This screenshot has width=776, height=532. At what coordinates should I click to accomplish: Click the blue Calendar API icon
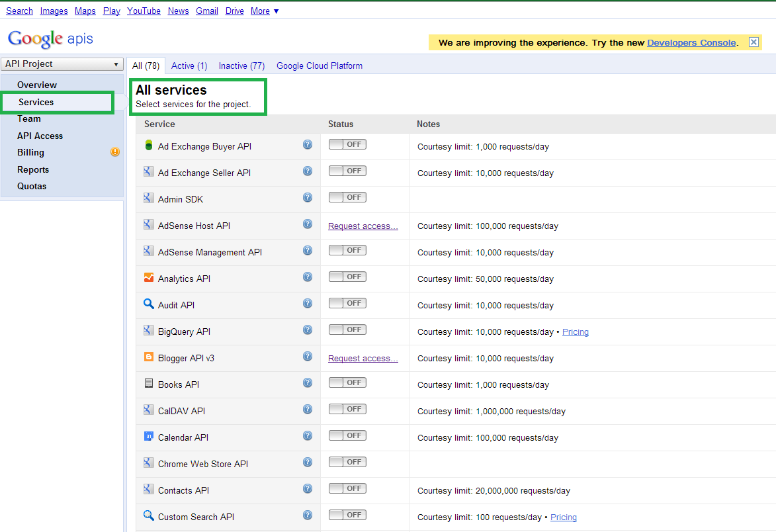pos(148,436)
